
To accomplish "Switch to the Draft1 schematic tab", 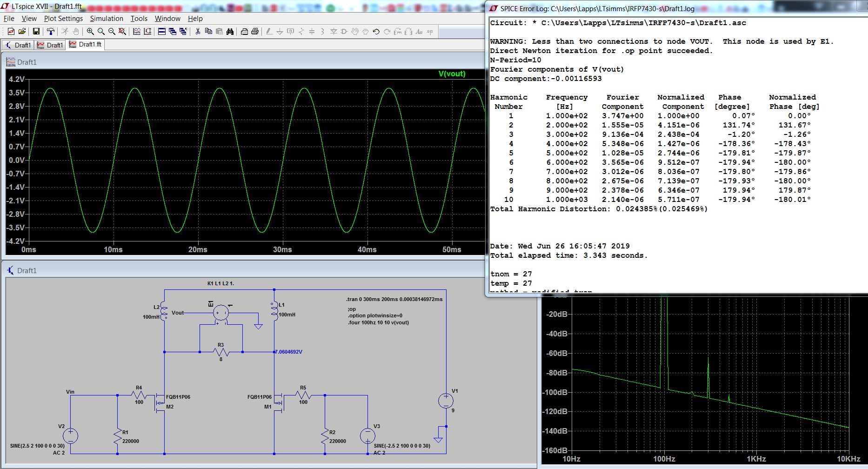I will [18, 45].
